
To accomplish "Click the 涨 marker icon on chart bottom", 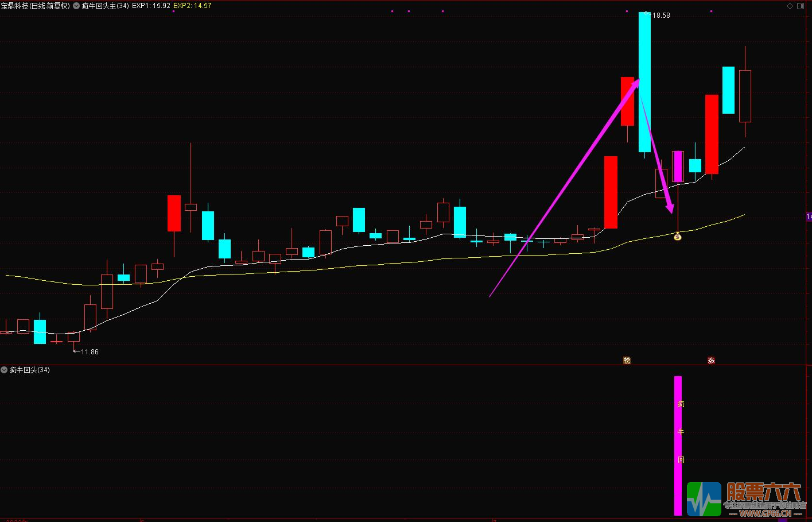I will point(711,361).
